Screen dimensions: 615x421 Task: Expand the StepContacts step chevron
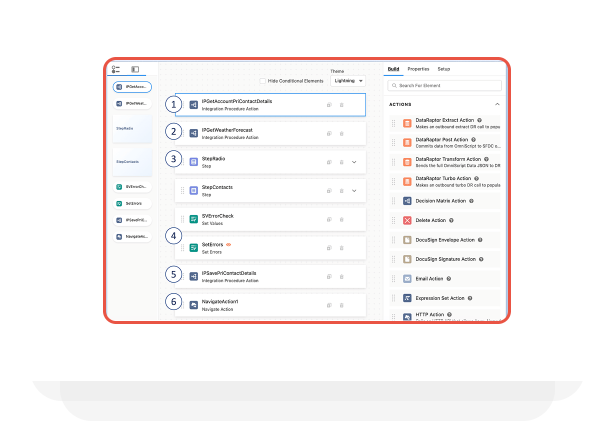tap(354, 191)
